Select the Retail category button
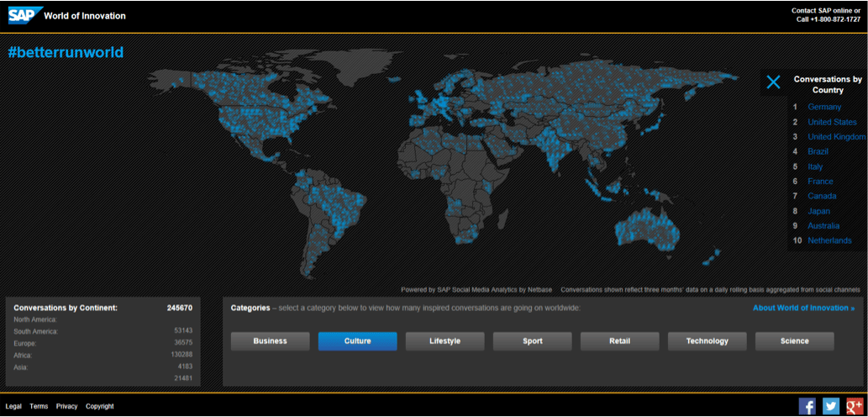The height and width of the screenshot is (417, 868). [620, 341]
